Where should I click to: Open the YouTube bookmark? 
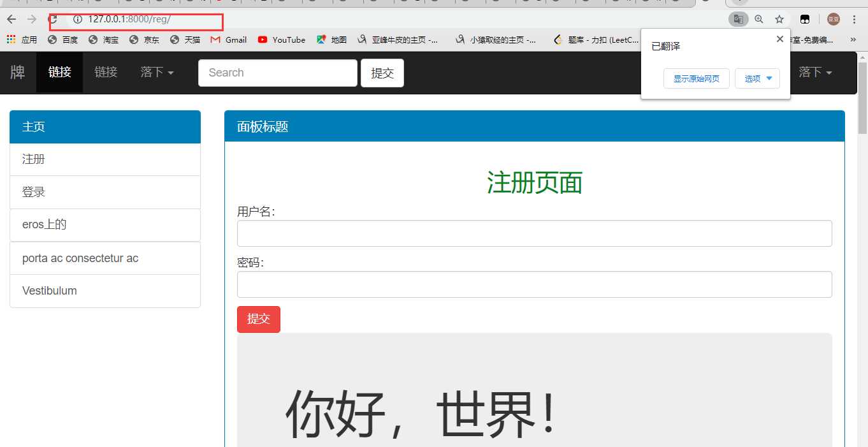tap(282, 40)
